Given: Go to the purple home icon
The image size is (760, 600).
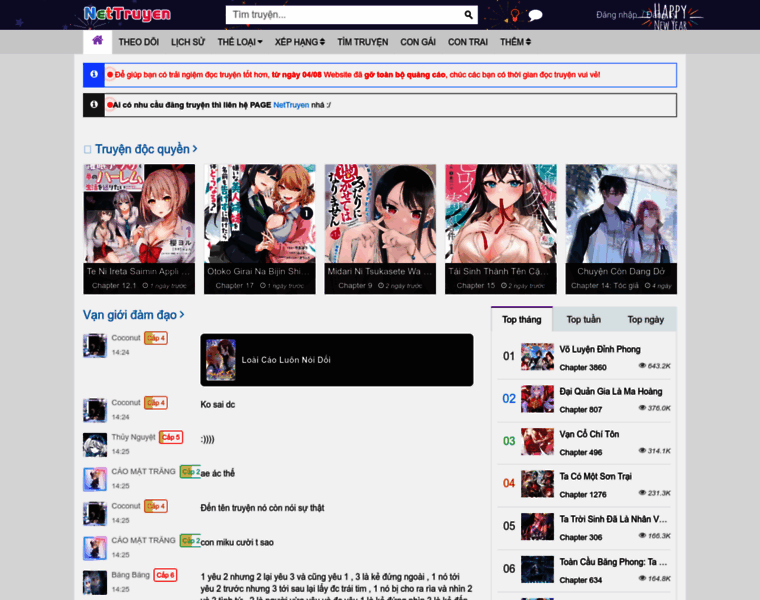Looking at the screenshot, I should (97, 41).
